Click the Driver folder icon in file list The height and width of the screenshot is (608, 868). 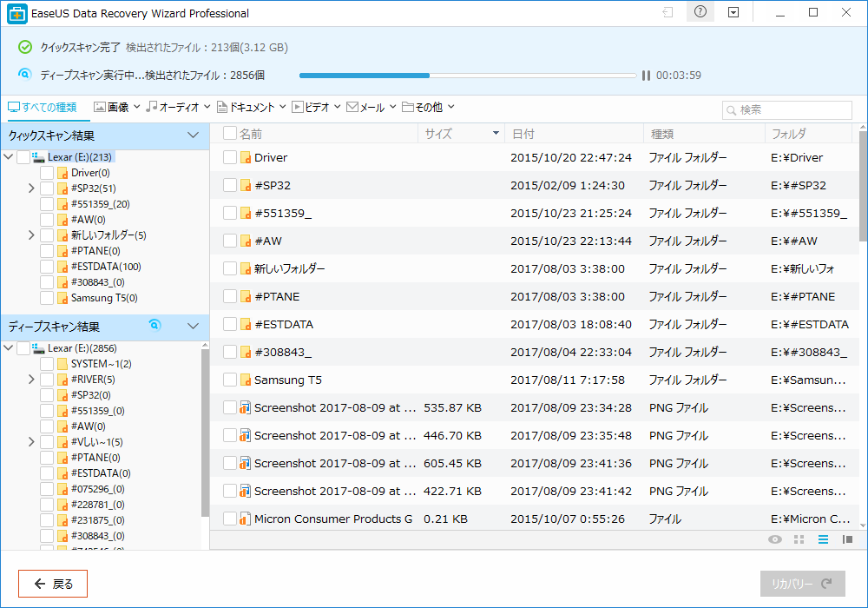(246, 158)
